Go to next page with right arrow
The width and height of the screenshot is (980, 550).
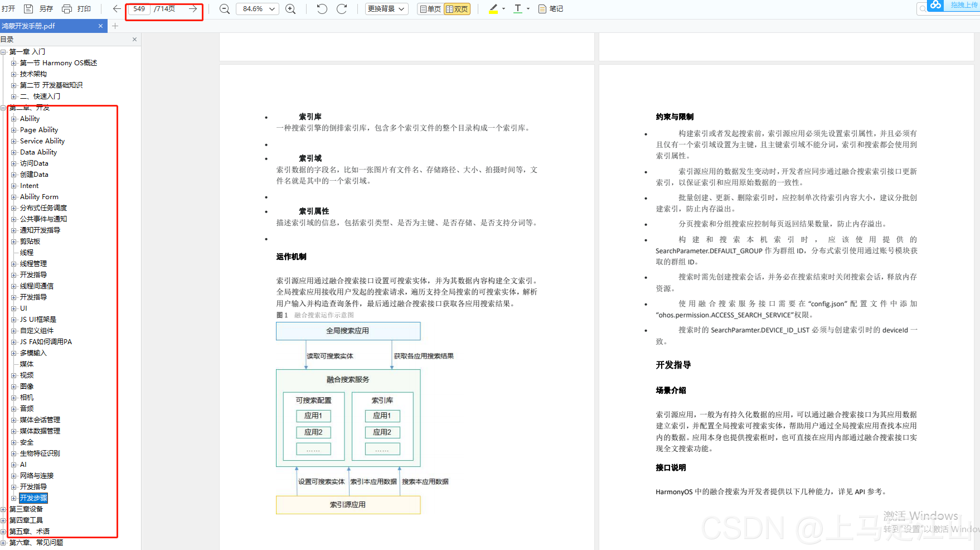193,9
